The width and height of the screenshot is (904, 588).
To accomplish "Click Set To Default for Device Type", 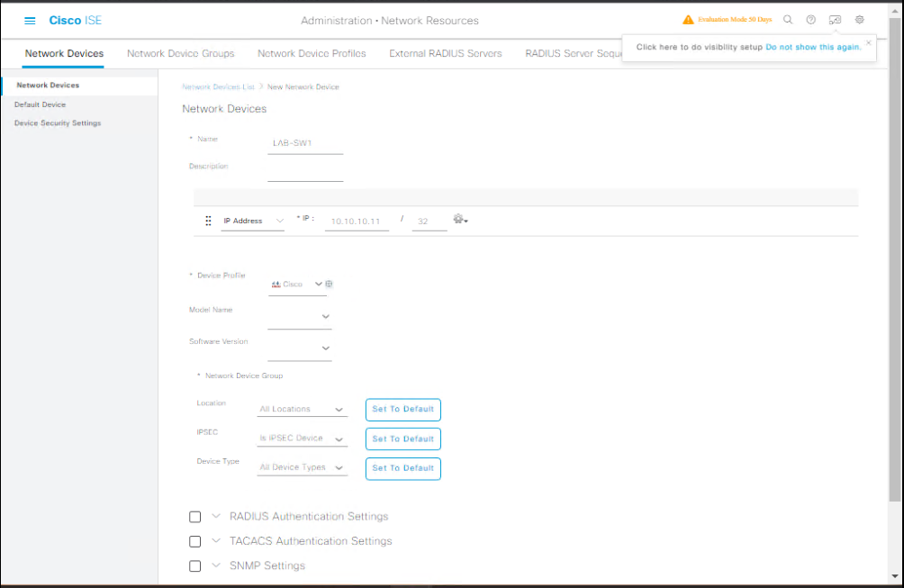I will click(403, 468).
